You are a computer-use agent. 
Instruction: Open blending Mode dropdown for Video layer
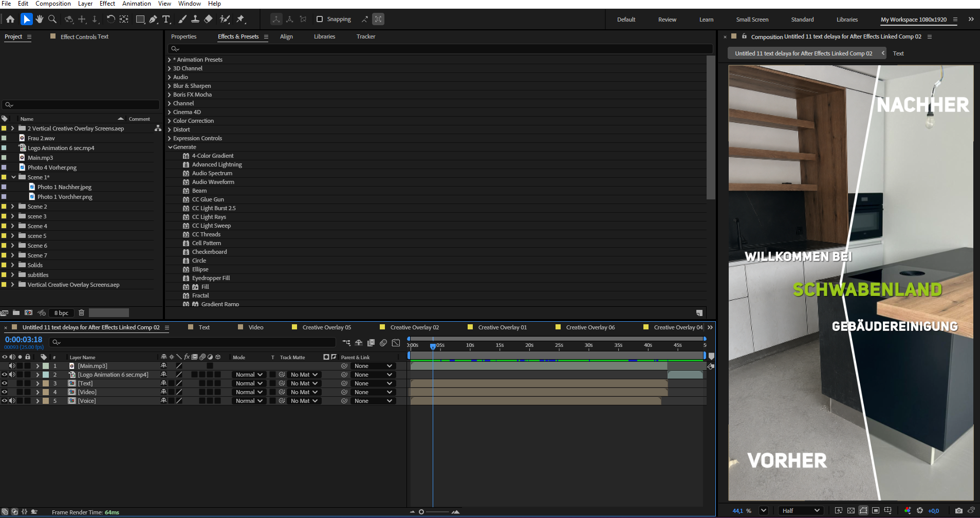point(249,392)
